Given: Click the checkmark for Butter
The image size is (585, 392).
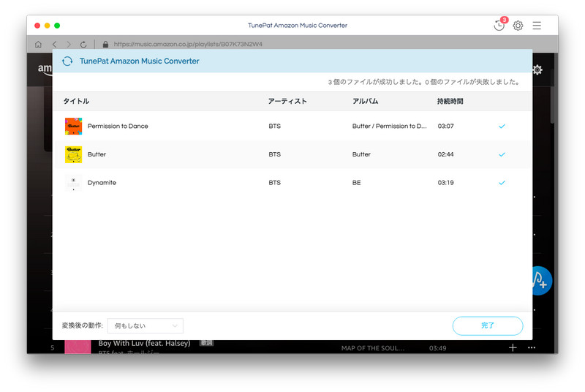Looking at the screenshot, I should (x=502, y=154).
